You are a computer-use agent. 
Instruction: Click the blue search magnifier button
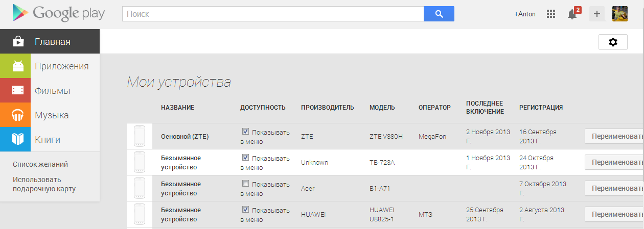(439, 14)
